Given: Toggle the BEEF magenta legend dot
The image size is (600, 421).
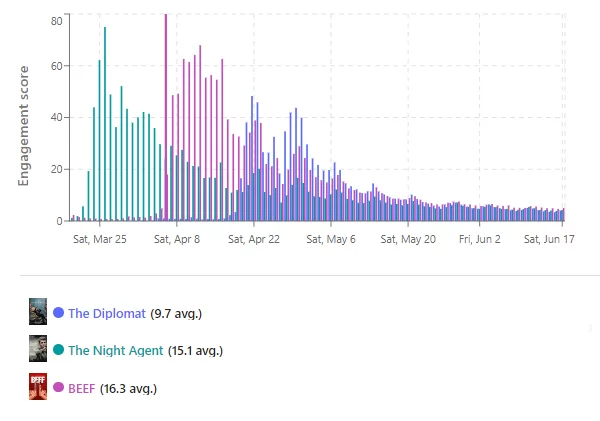Looking at the screenshot, I should [x=58, y=388].
